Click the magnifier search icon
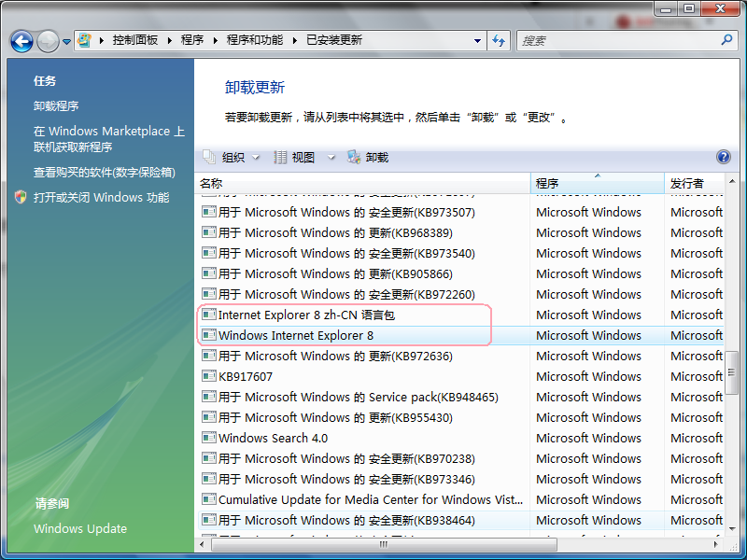Viewport: 747px width, 560px height. [726, 40]
